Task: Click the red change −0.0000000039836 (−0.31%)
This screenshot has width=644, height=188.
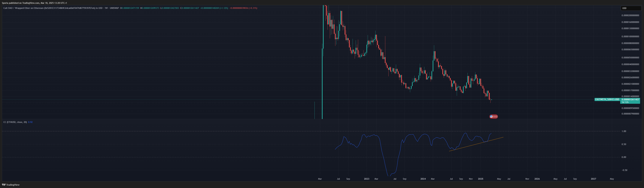Action: click(243, 8)
